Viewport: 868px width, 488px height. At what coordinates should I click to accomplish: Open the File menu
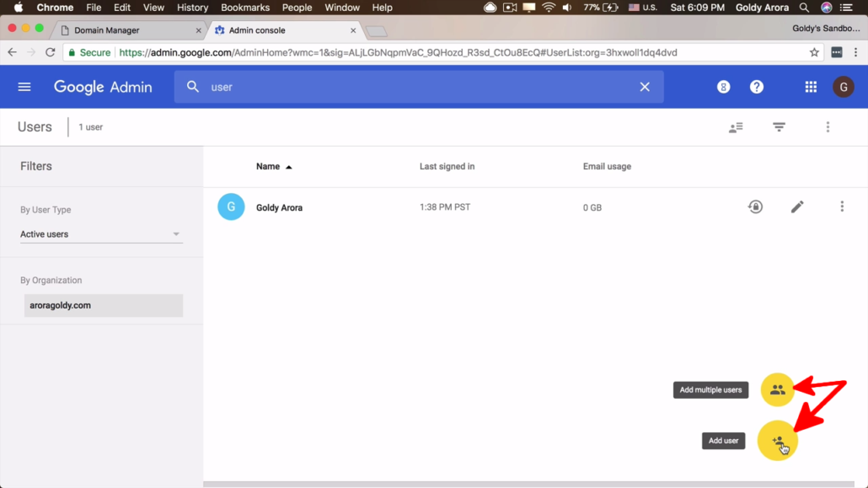[x=94, y=8]
